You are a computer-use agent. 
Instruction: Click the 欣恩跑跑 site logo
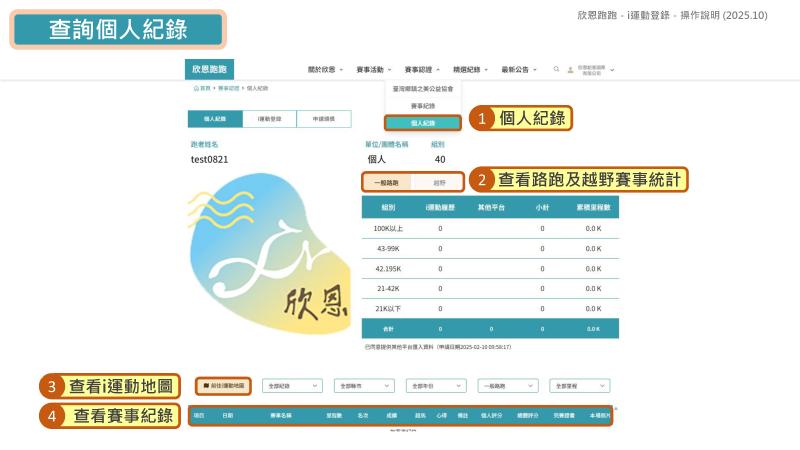pyautogui.click(x=209, y=70)
